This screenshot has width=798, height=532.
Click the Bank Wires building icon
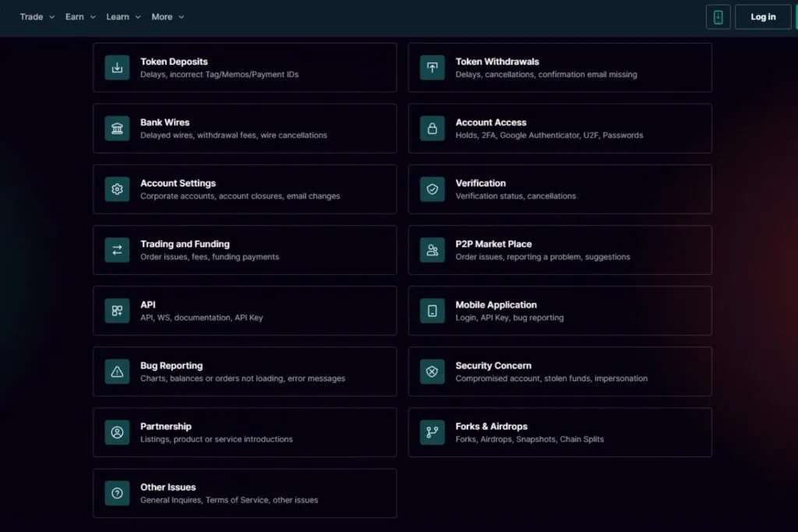click(117, 129)
